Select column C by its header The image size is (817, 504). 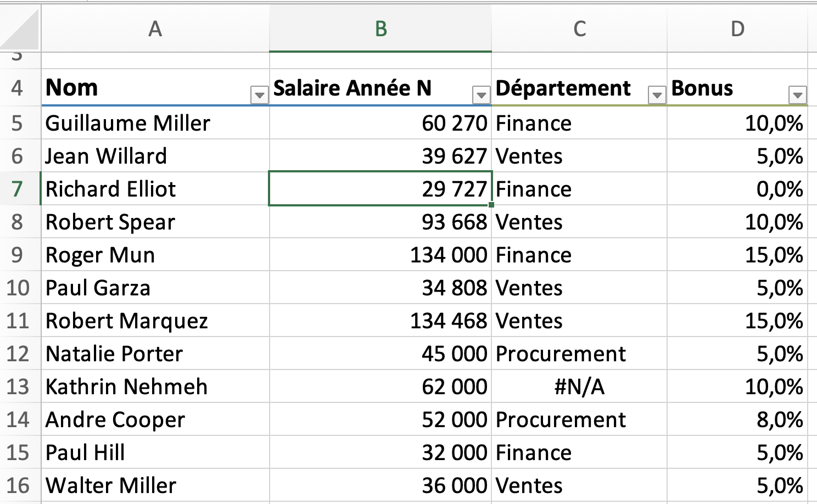coord(579,29)
